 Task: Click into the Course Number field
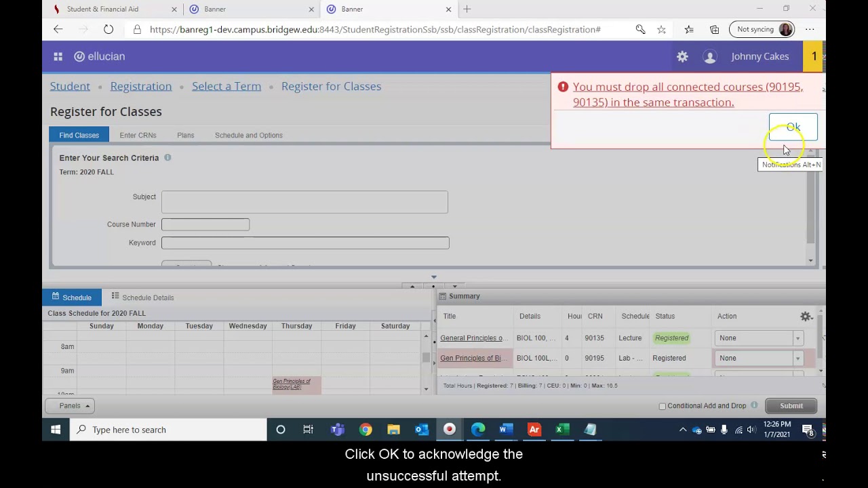[205, 224]
